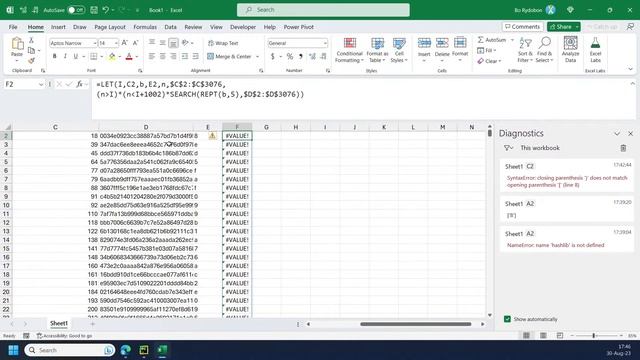The image size is (640, 360).
Task: Click the Fill Color bucket icon
Action: (x=112, y=56)
